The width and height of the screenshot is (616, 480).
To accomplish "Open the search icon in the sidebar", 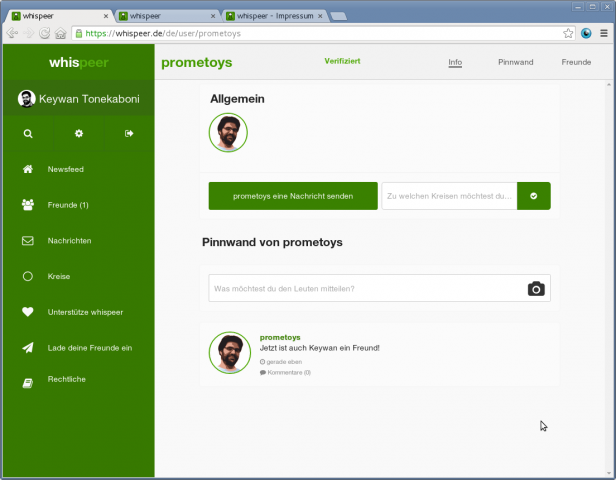I will coord(28,134).
